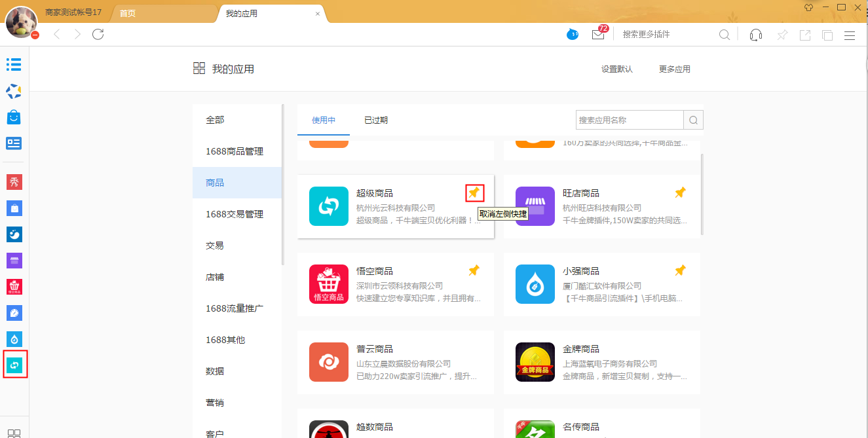The width and height of the screenshot is (868, 438).
Task: Click the 超数商品 app title
Action: click(x=375, y=427)
